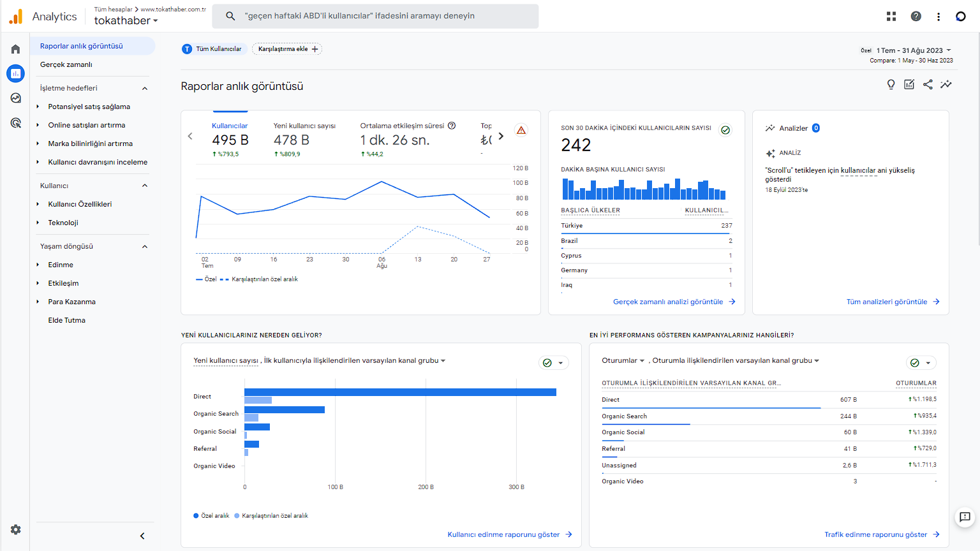Share this report via share icon
Viewport: 980px width, 551px height.
pyautogui.click(x=928, y=85)
